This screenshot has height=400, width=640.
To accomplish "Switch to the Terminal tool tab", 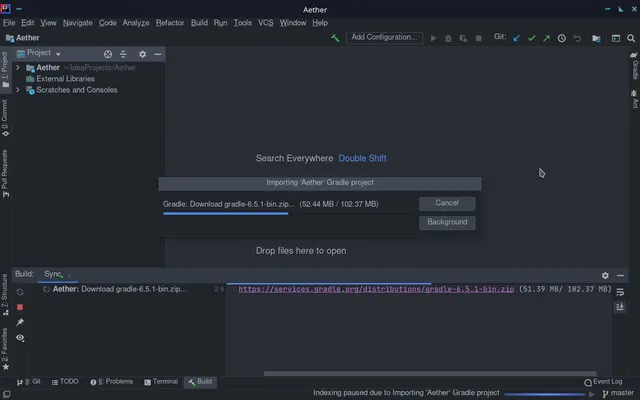I will [x=161, y=382].
